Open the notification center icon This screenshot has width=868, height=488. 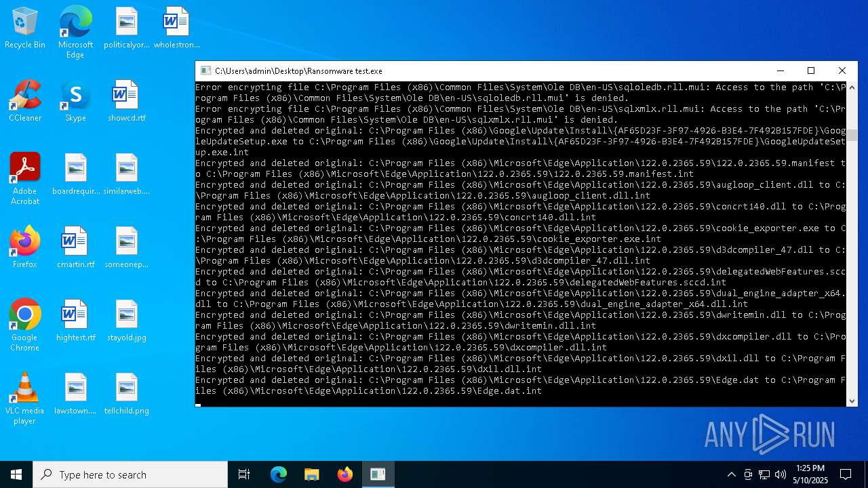846,474
